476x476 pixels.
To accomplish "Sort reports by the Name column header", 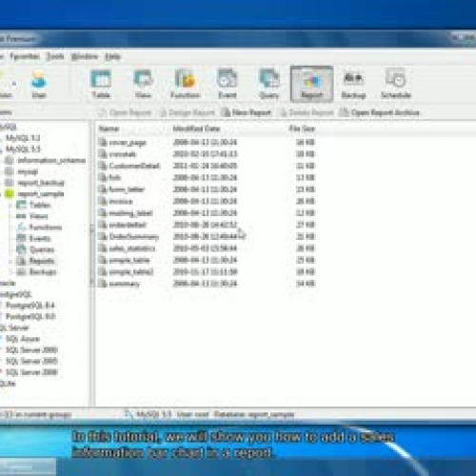I will (109, 129).
